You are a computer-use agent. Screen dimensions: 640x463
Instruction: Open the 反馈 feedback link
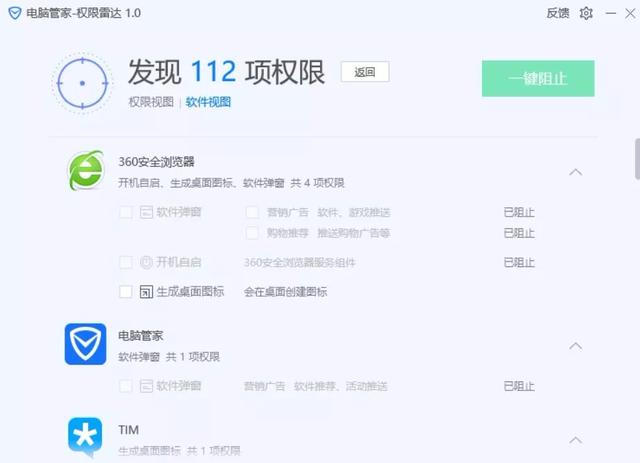[558, 13]
